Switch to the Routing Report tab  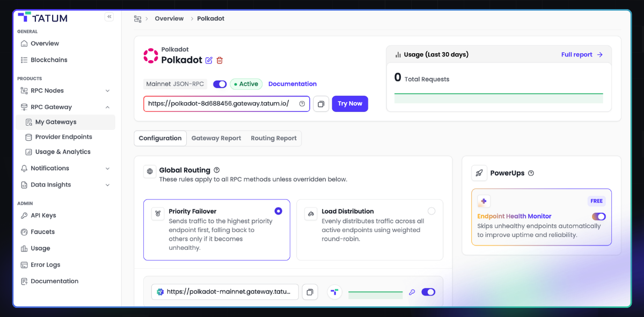pyautogui.click(x=274, y=138)
